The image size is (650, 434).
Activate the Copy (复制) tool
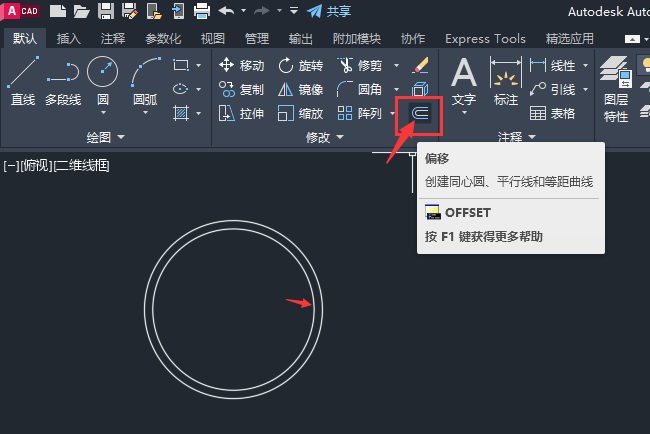(x=241, y=89)
